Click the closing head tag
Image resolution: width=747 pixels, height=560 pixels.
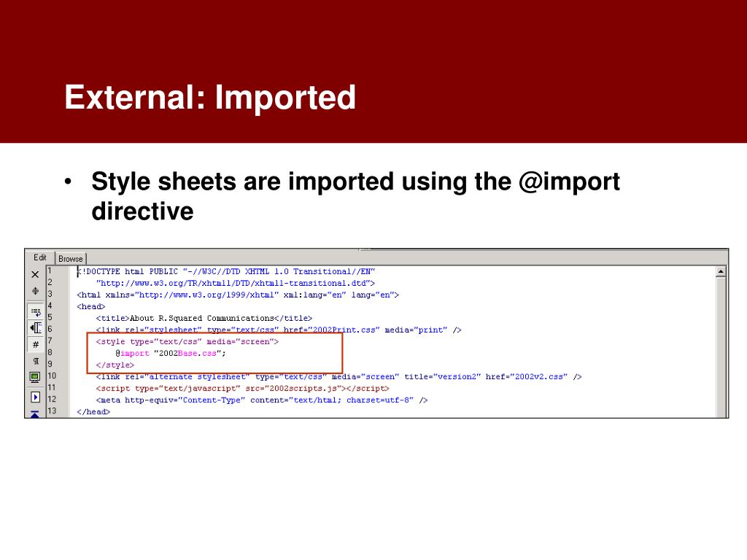click(93, 412)
